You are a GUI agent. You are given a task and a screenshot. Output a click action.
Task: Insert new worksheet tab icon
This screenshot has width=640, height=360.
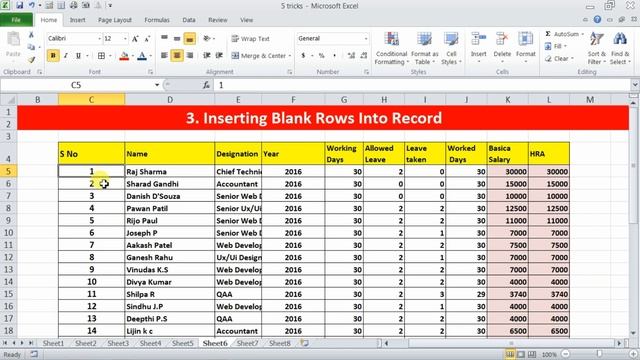[304, 343]
